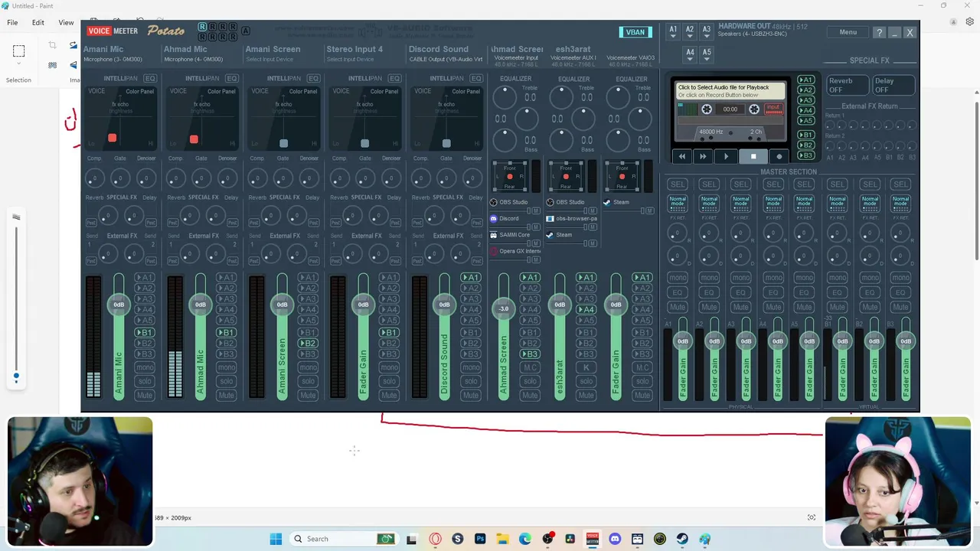
Task: Click the cassette fast-forward button
Action: pos(703,156)
